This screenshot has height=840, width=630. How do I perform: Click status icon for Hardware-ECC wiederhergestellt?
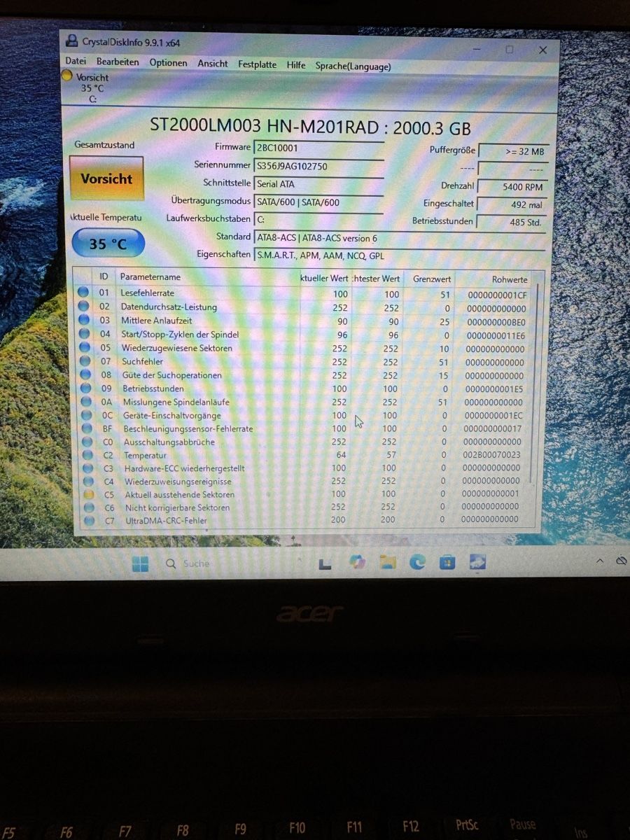87,468
